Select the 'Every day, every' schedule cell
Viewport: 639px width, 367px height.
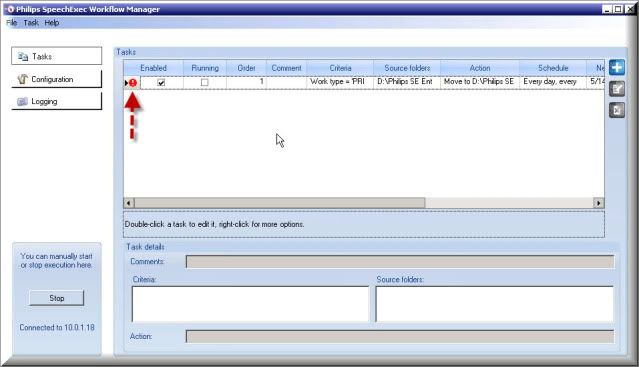click(x=553, y=82)
